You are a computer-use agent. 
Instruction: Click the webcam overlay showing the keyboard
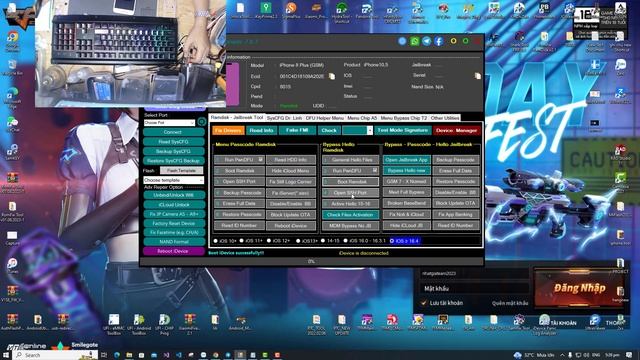pyautogui.click(x=131, y=53)
